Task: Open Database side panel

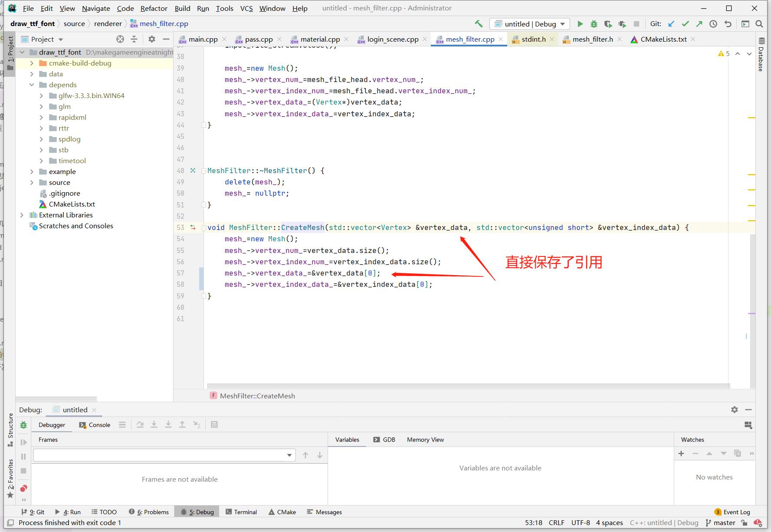Action: tap(761, 54)
